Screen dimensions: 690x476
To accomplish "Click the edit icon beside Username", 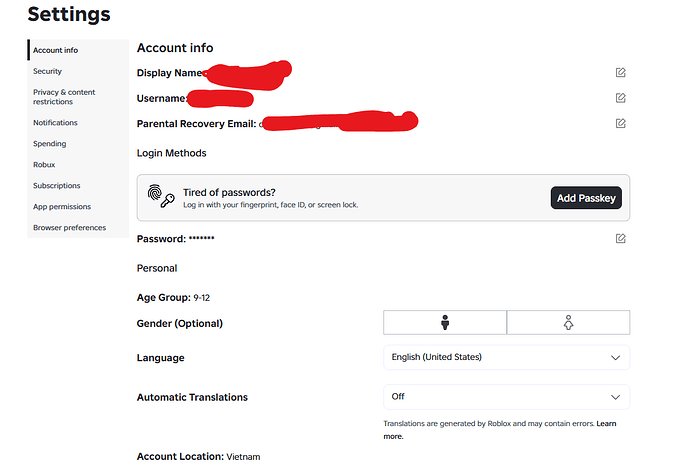I will 620,98.
